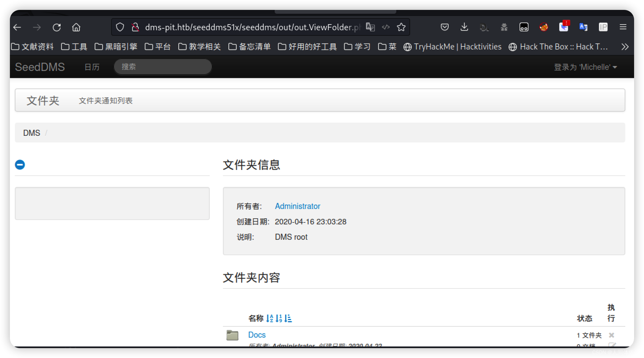Screen dimensions: 644x358
Task: Click the translate page icon in address bar
Action: (x=370, y=27)
